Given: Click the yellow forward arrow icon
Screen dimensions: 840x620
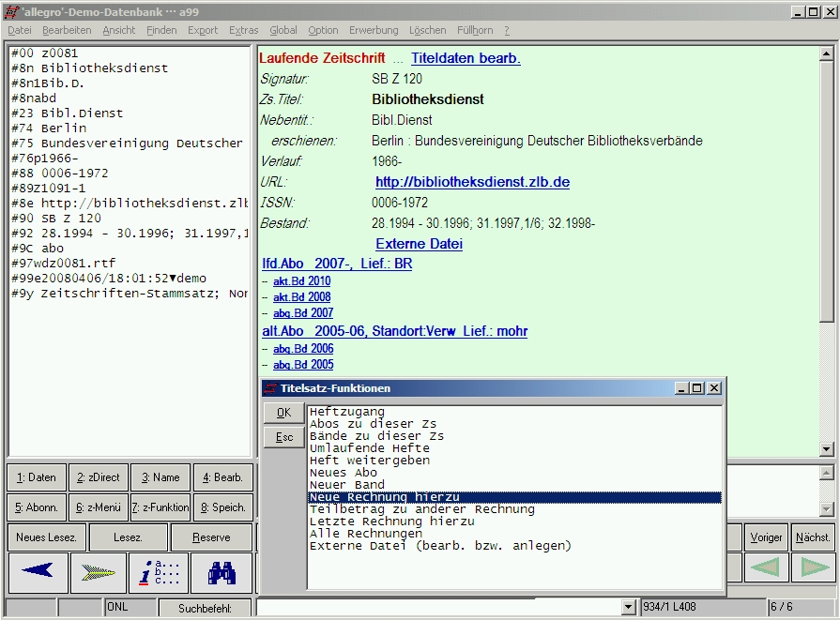Looking at the screenshot, I should [98, 572].
